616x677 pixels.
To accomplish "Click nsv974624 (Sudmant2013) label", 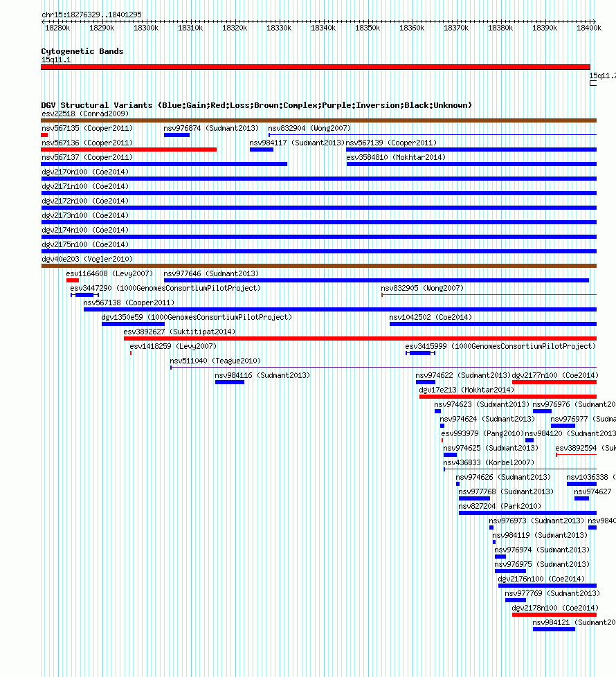I will click(x=487, y=419).
